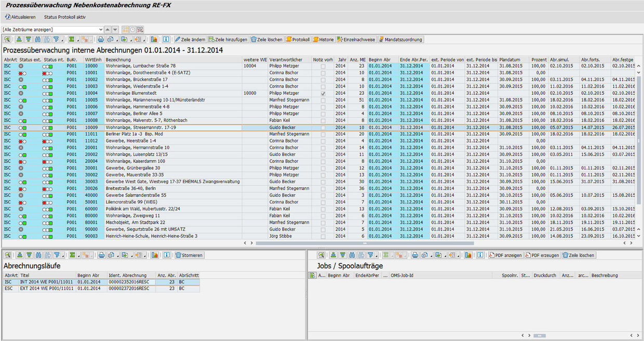
Task: Open the 'Alle Zeiträume anzeigen' period dropdown
Action: pyautogui.click(x=100, y=30)
